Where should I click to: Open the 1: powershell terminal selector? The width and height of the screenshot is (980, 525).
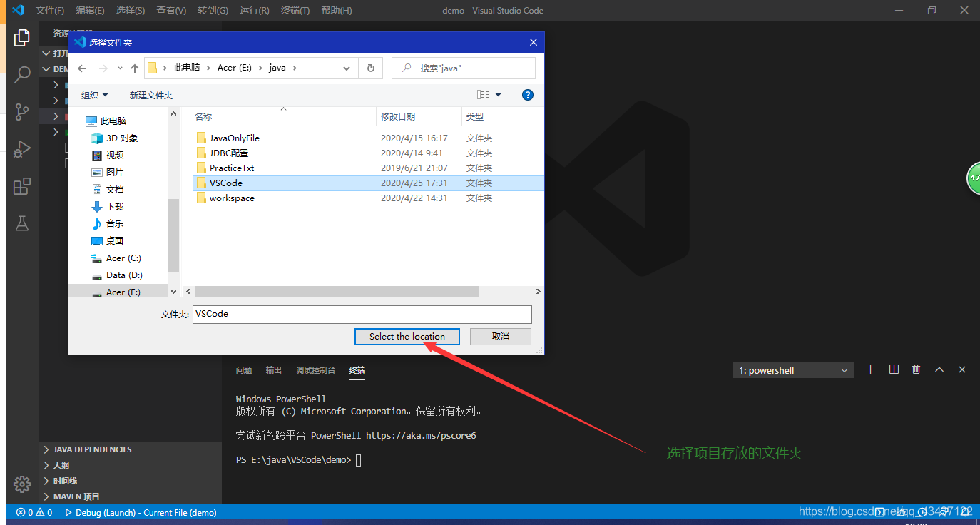[x=792, y=370]
